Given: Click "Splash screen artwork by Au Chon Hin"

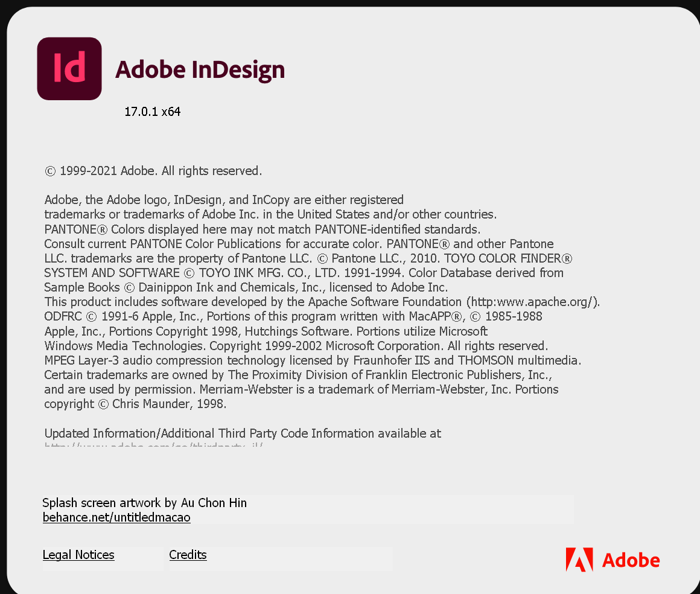Looking at the screenshot, I should tap(144, 503).
